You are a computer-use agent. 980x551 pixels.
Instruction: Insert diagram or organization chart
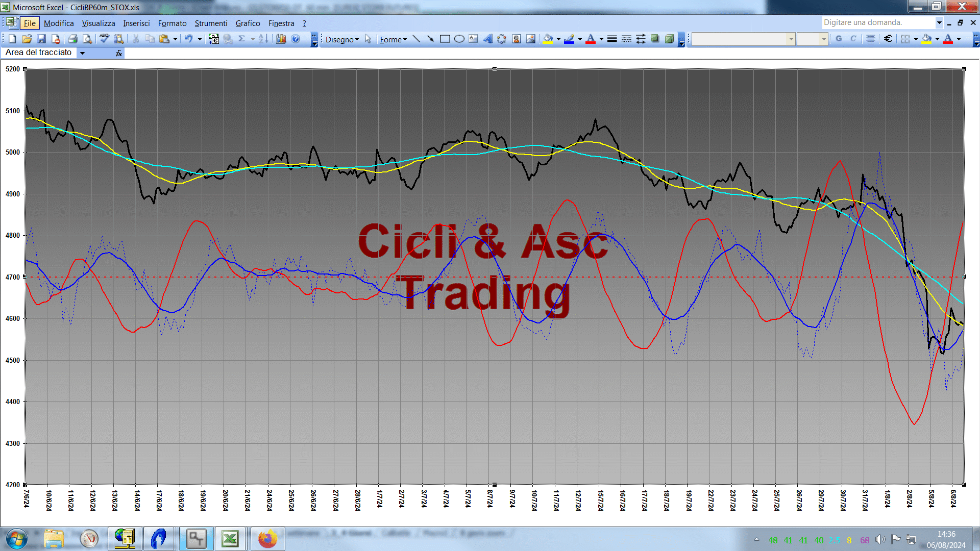(x=502, y=39)
